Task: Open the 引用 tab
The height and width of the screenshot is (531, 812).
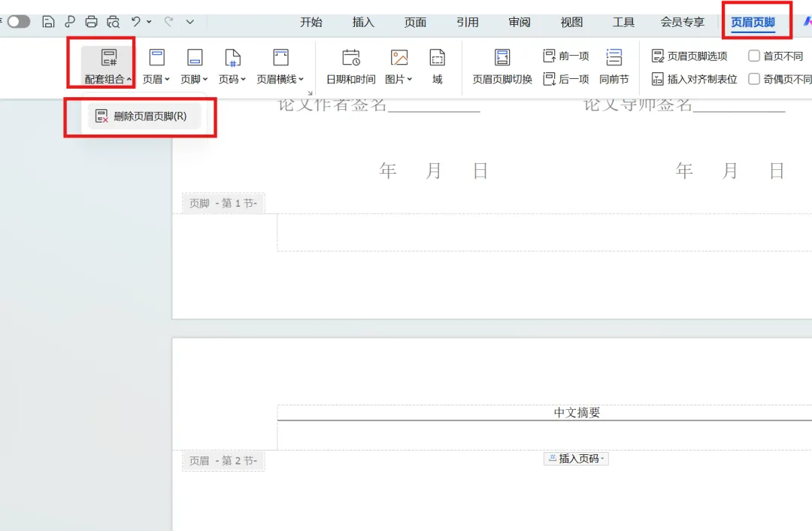Action: 468,22
